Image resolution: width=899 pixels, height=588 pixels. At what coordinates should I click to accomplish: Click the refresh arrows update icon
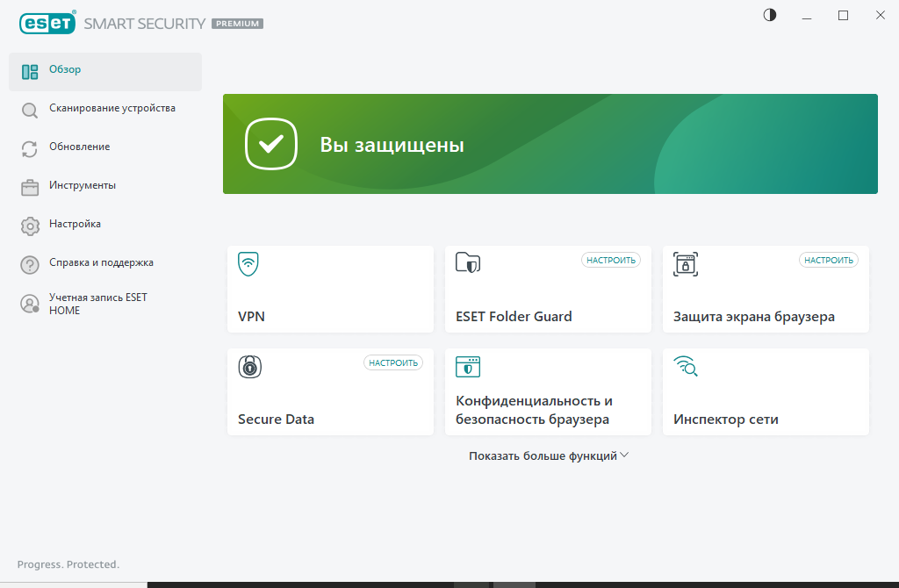(30, 149)
